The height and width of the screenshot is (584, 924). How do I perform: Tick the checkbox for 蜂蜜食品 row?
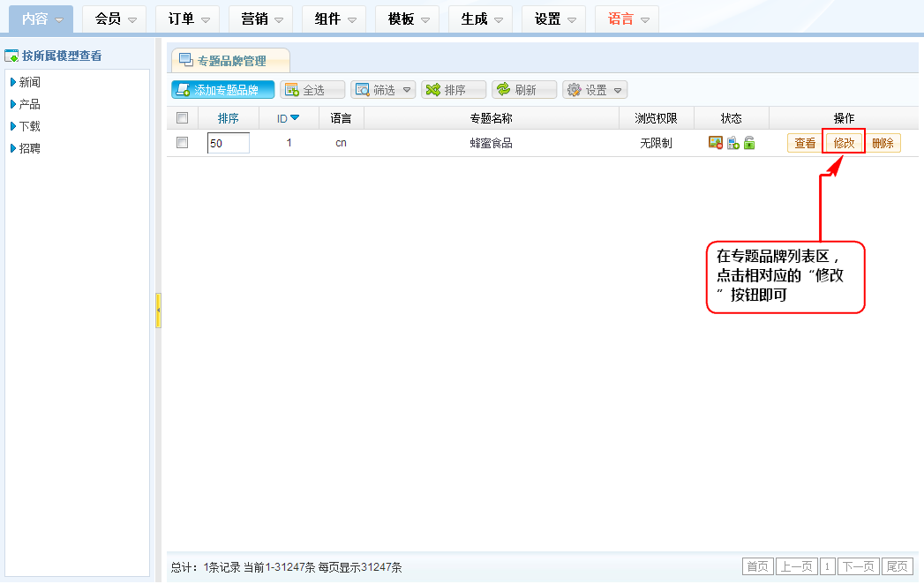183,143
